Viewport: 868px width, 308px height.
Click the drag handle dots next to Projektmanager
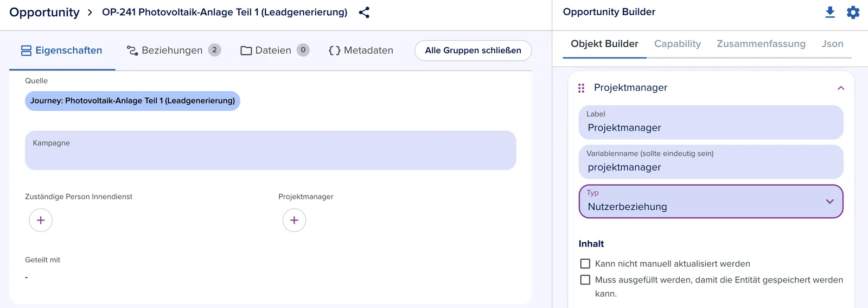coord(581,88)
